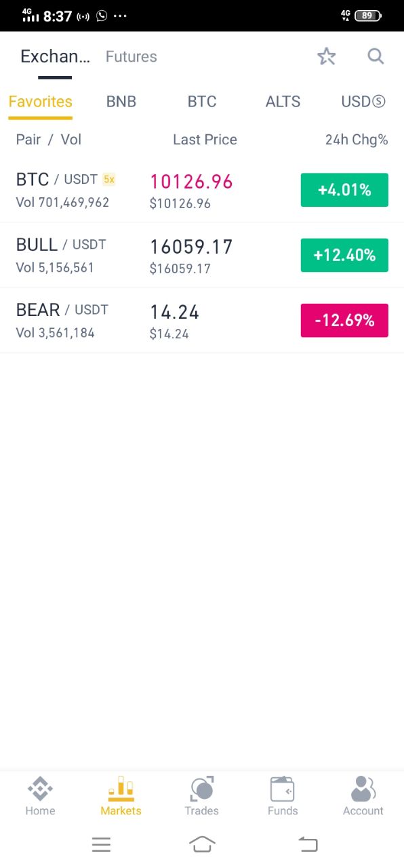
Task: Toggle BULL +12.40% change badge
Action: 344,255
